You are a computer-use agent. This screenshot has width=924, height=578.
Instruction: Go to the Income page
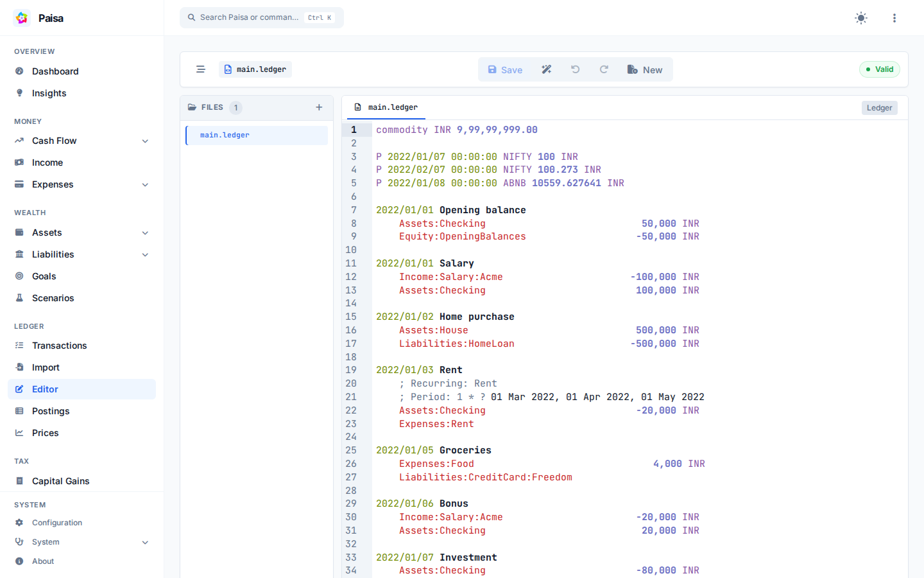pos(81,162)
